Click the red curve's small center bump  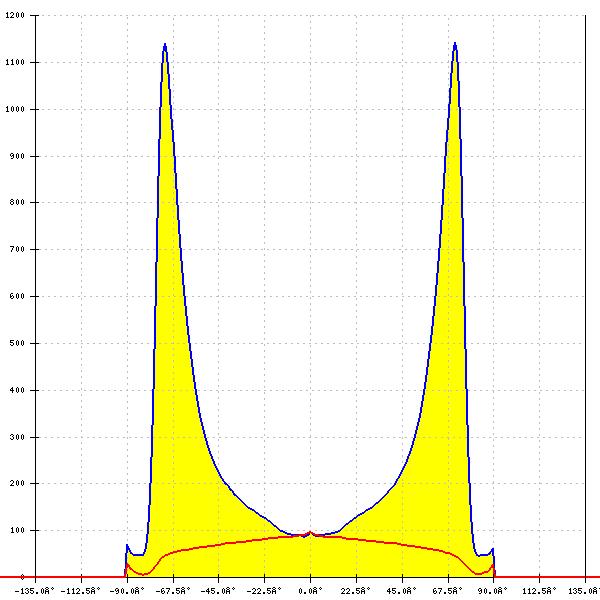[310, 533]
